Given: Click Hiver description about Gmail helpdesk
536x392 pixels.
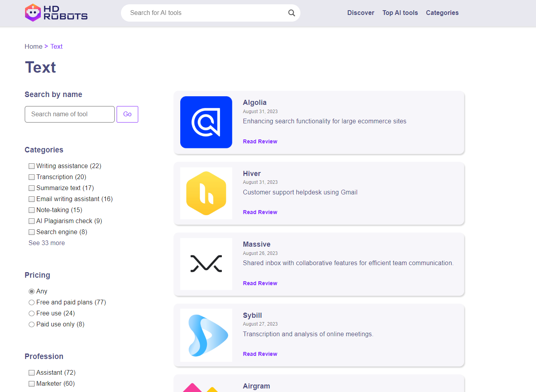Looking at the screenshot, I should pos(300,192).
